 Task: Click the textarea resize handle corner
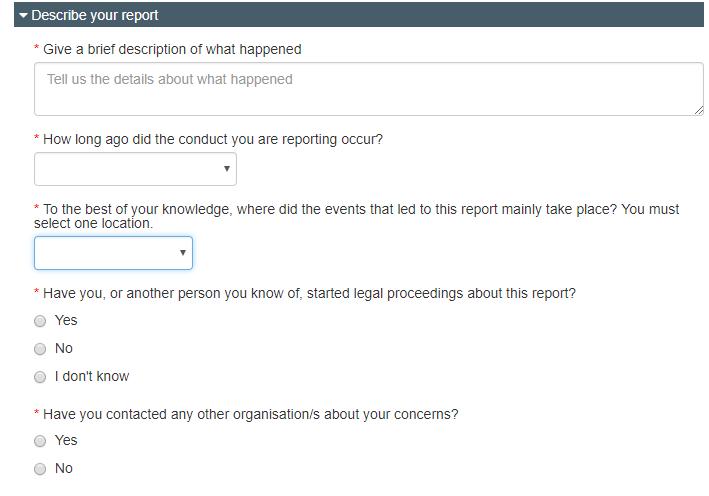click(699, 110)
